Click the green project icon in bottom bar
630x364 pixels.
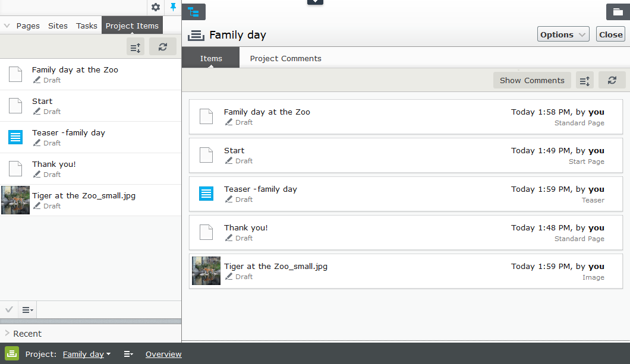(x=12, y=354)
